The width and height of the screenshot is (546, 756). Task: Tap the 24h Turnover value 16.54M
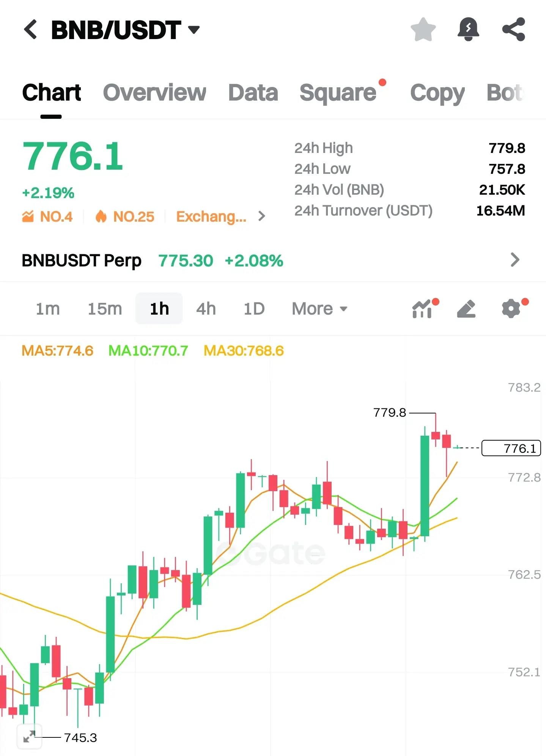(500, 211)
